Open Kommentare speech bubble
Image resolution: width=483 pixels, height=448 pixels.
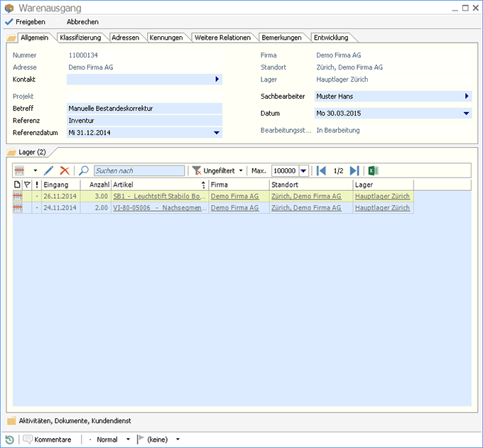pyautogui.click(x=48, y=439)
